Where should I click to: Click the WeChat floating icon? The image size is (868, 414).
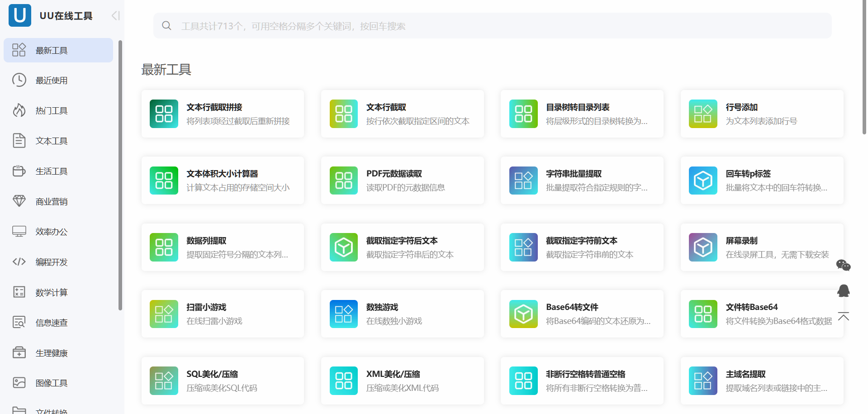tap(843, 265)
